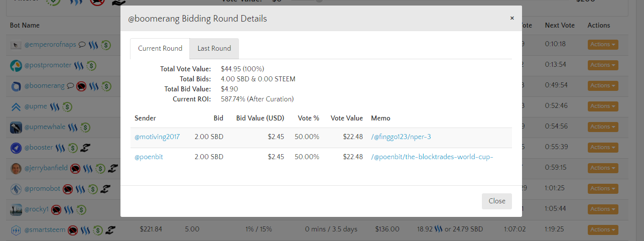Open Actions dropdown for 1:01:25 next vote row
This screenshot has width=644, height=241.
[603, 188]
